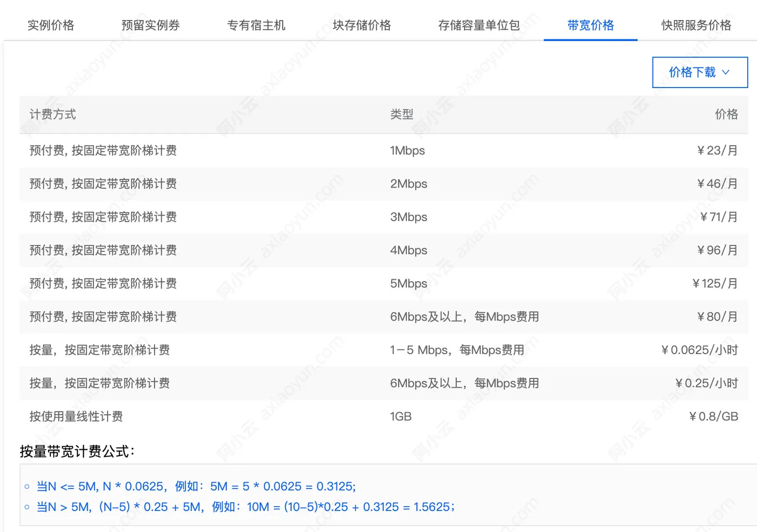Image resolution: width=757 pixels, height=532 pixels.
Task: Click 6Mbps及以上 type in the ¥0.25/小时 row
Action: pos(464,383)
